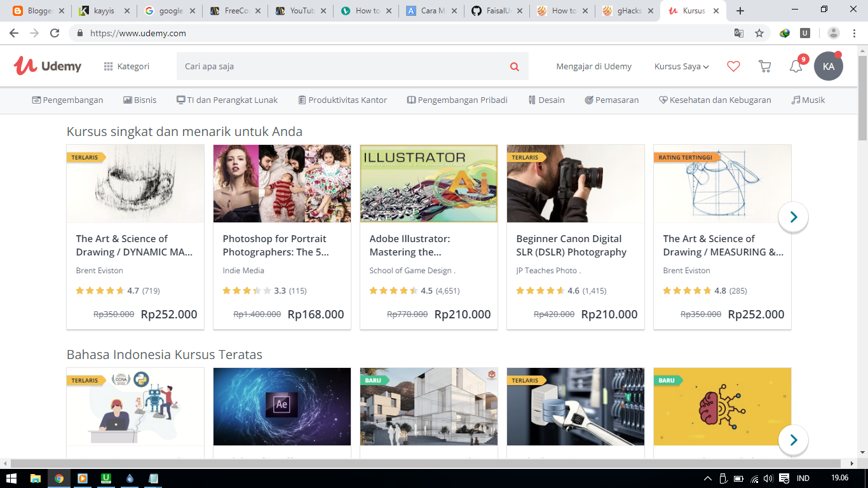Open the yellow brain course thumbnail
This screenshot has height=488, width=868.
(x=722, y=407)
